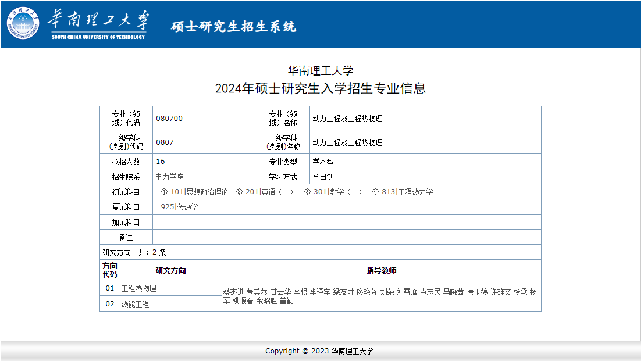Click the 学习方式 label
This screenshot has width=644, height=361.
(x=283, y=177)
